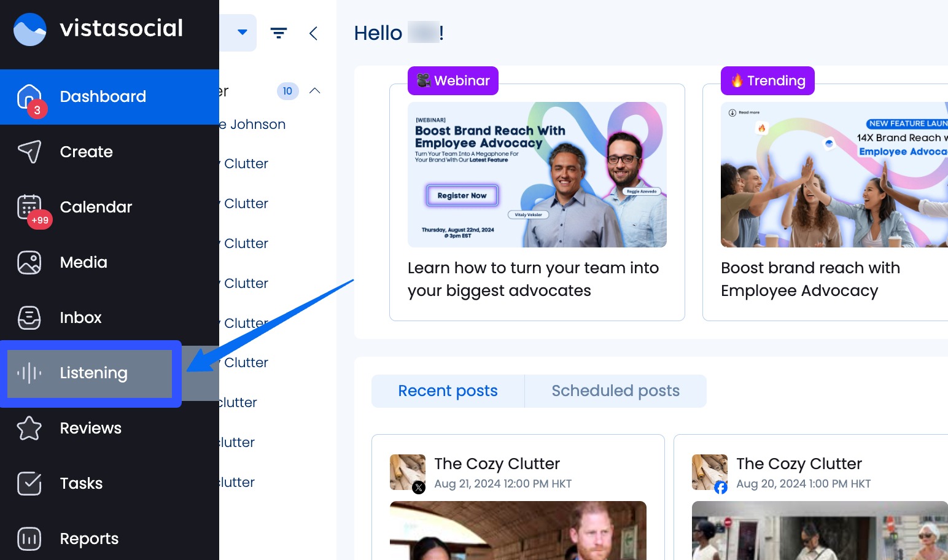948x560 pixels.
Task: Open the Employee Advocacy webinar card
Action: pyautogui.click(x=537, y=203)
